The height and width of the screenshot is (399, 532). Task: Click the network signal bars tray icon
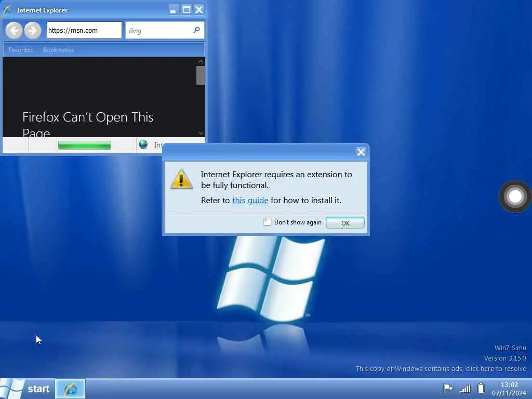point(465,388)
